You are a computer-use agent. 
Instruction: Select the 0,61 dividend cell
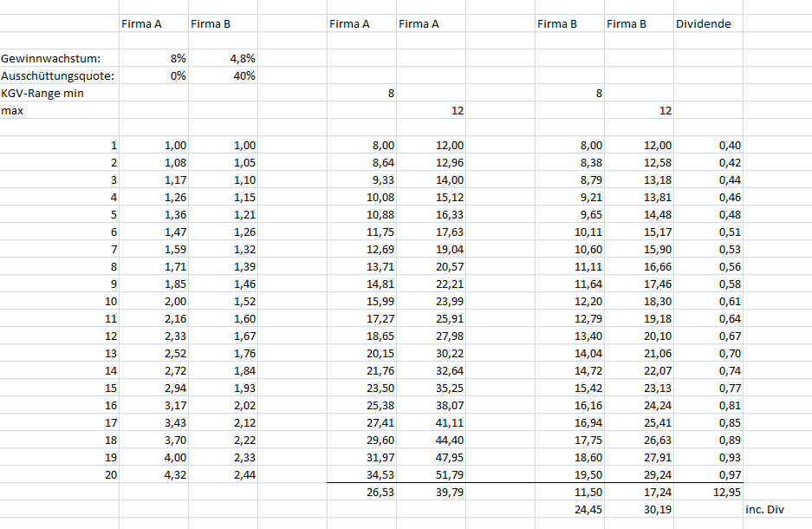click(708, 301)
